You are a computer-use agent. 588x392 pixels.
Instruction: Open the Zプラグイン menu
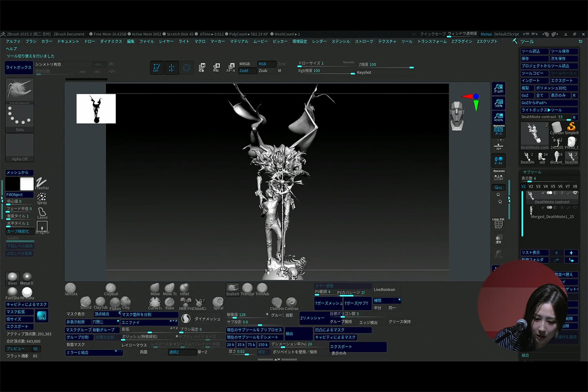pyautogui.click(x=461, y=42)
